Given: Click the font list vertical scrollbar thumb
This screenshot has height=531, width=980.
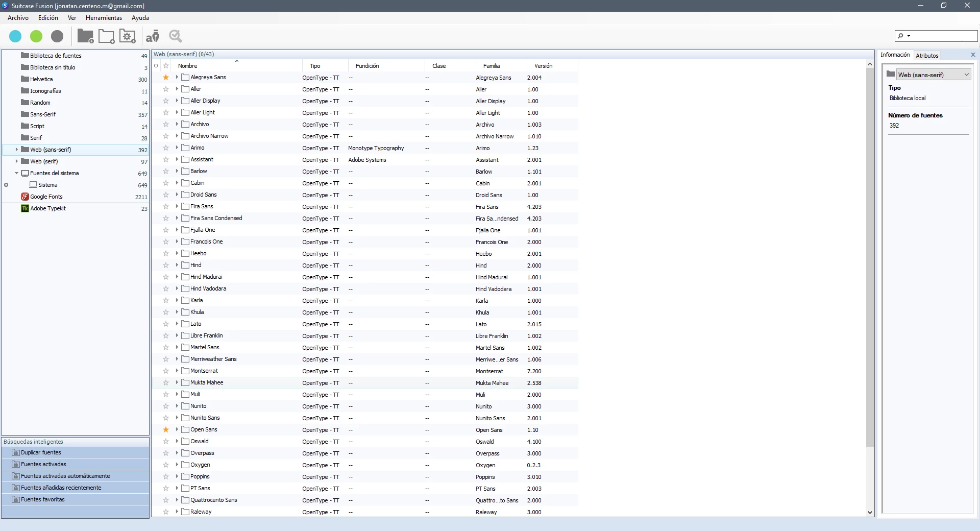Looking at the screenshot, I should (x=870, y=257).
